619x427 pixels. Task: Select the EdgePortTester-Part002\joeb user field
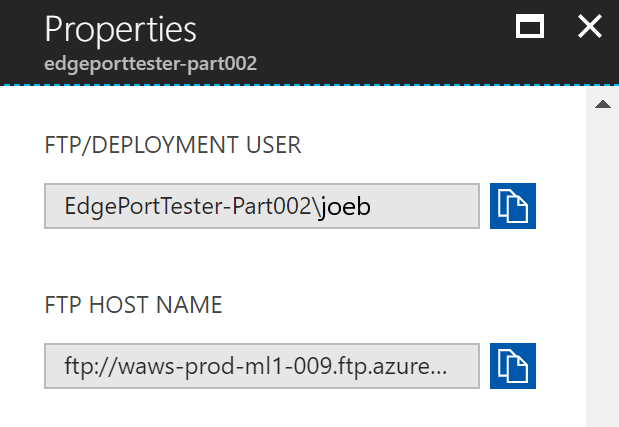click(x=262, y=206)
